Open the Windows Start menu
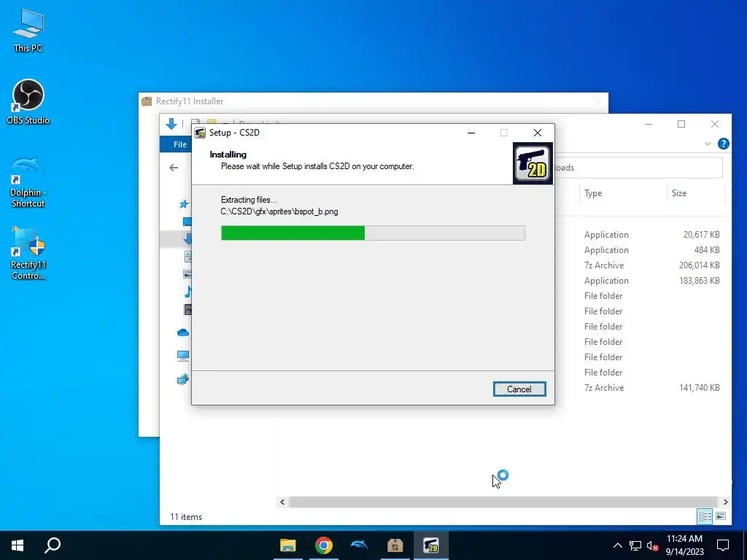The width and height of the screenshot is (747, 560). click(18, 545)
